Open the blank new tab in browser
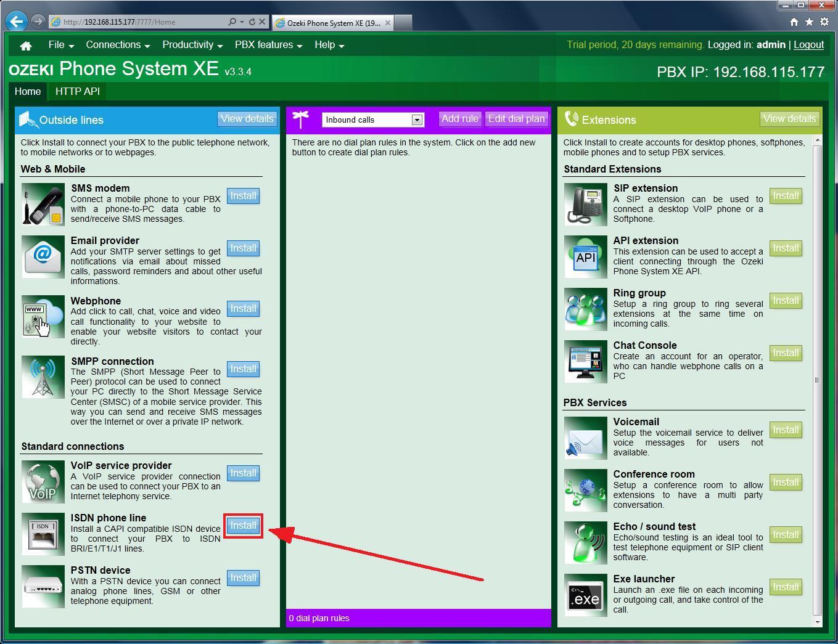The image size is (838, 644). tap(403, 23)
